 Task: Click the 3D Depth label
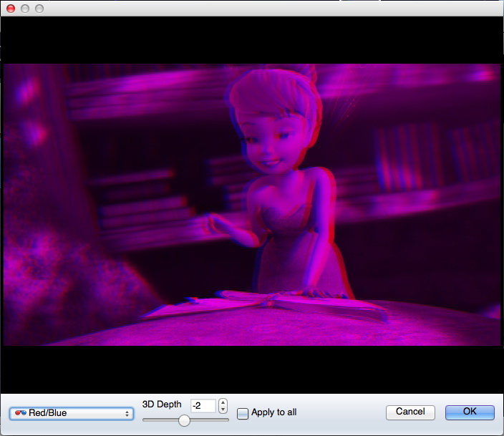point(162,404)
